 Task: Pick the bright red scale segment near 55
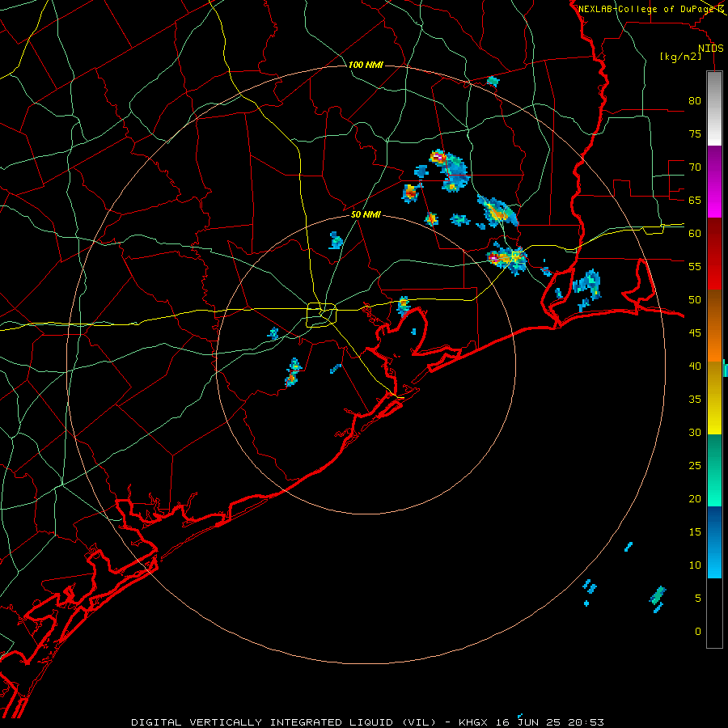coord(714,272)
